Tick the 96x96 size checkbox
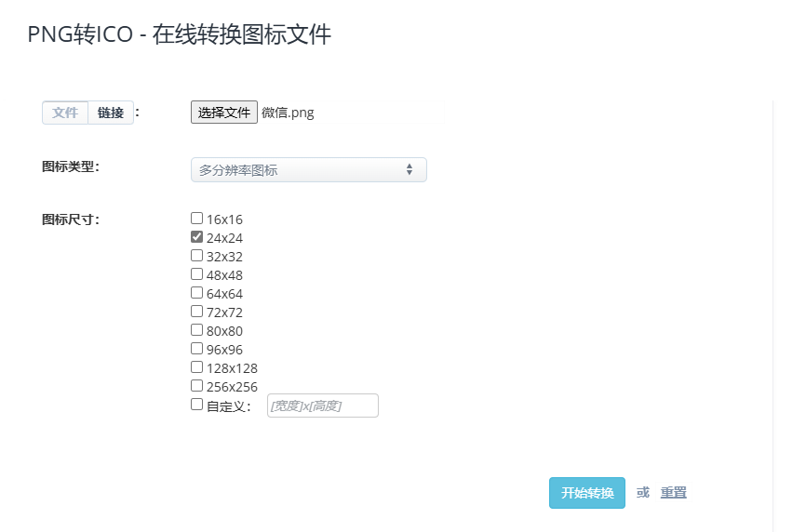 [x=196, y=349]
